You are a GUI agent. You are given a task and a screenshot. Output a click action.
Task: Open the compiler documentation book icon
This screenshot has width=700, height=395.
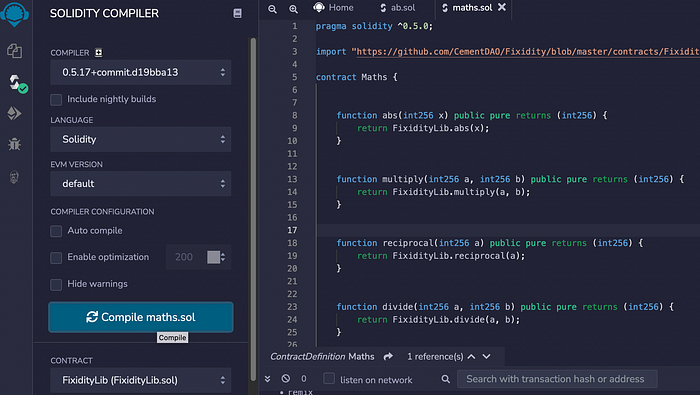(238, 13)
